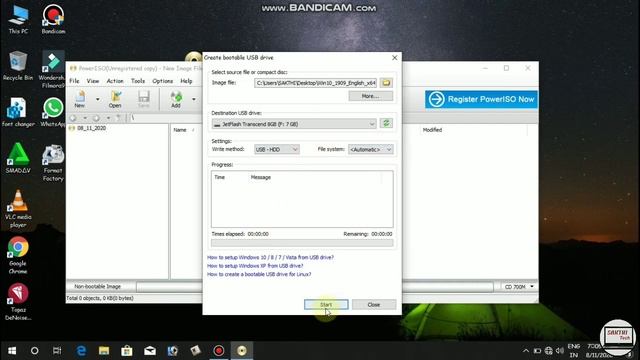The height and width of the screenshot is (360, 640).
Task: Click the Save toolbar icon in PowerISO
Action: 143,99
